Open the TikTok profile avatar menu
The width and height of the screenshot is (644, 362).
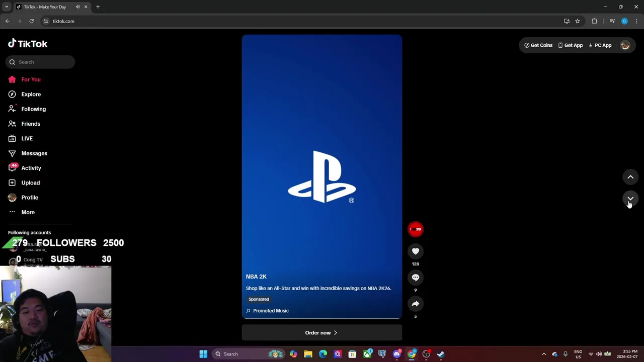[625, 45]
